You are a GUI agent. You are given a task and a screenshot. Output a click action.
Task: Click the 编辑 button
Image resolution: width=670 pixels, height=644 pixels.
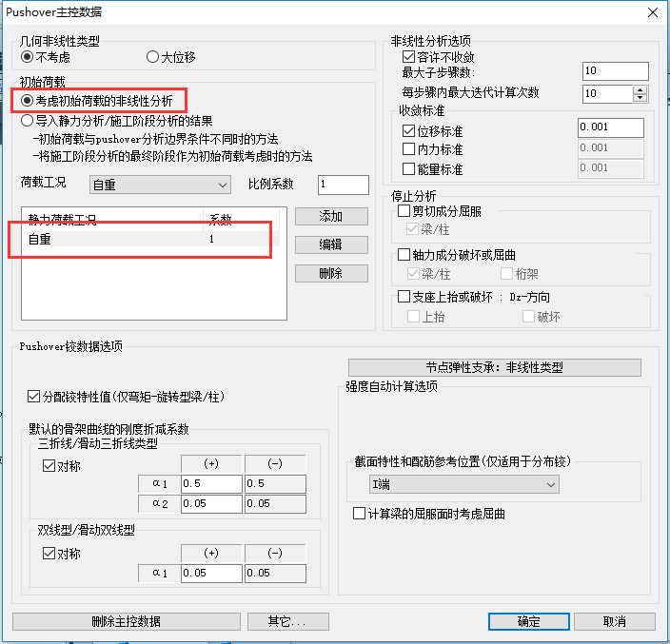pos(330,245)
